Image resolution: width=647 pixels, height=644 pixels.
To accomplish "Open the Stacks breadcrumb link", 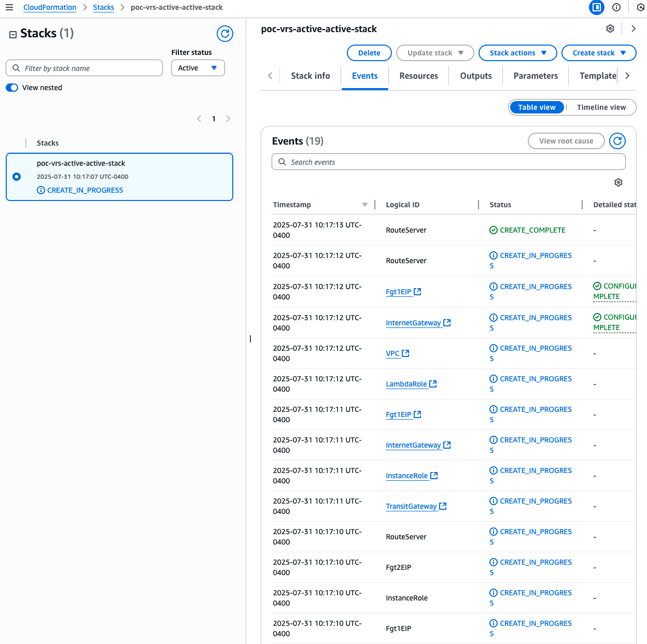I will tap(104, 7).
